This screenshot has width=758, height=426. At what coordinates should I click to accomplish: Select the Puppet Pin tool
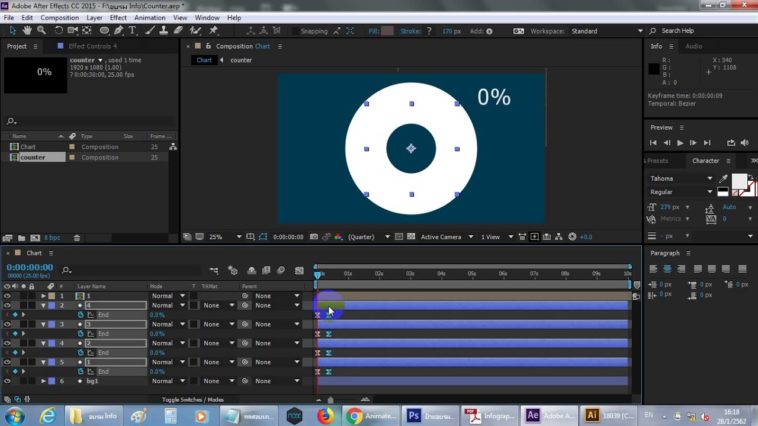coord(213,31)
